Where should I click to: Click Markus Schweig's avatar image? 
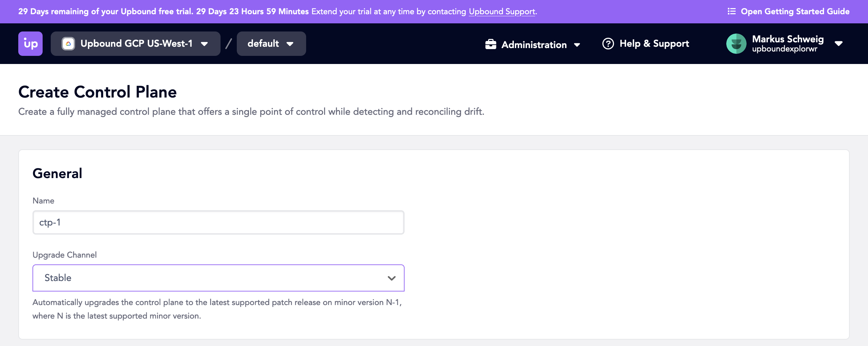coord(736,44)
